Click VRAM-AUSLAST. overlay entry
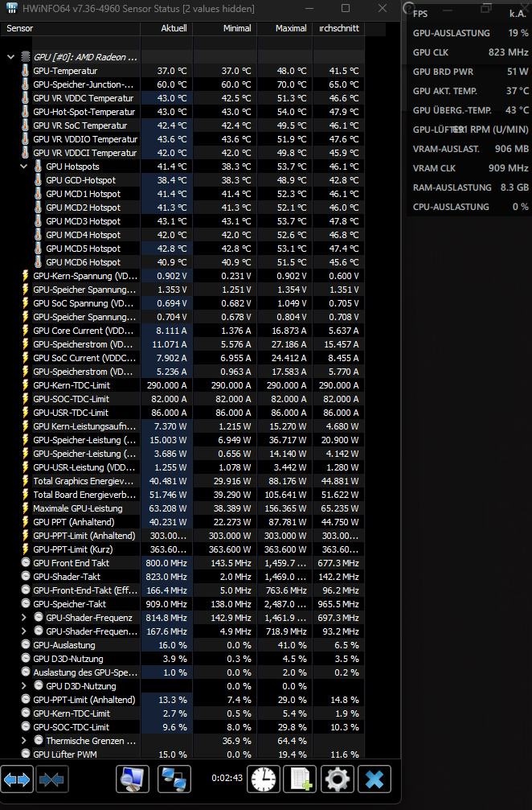532x810 pixels. (x=471, y=149)
